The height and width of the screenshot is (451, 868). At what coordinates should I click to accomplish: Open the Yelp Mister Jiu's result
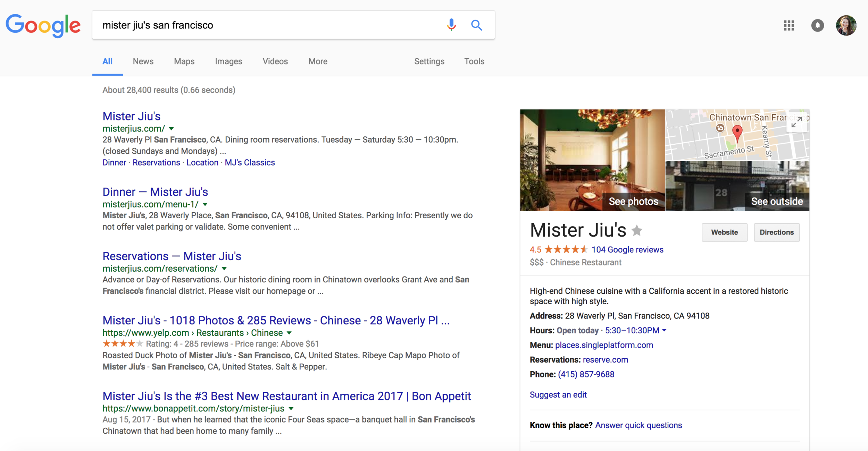[x=276, y=320]
